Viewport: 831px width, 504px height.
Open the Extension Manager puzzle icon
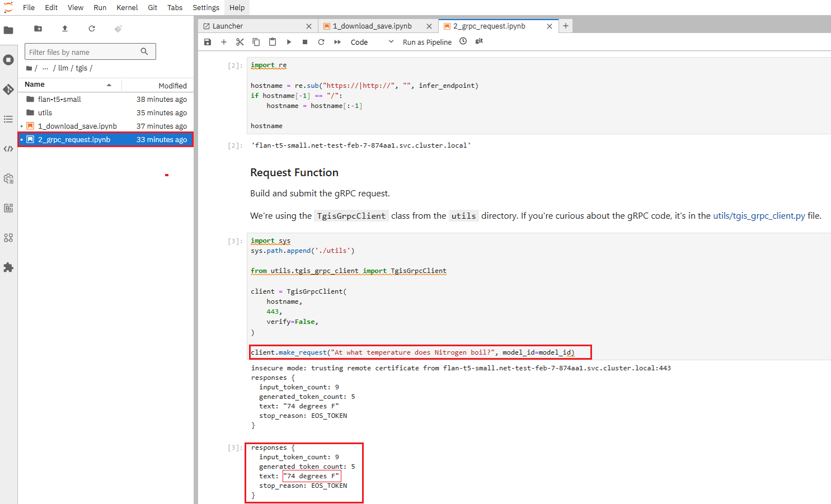pyautogui.click(x=8, y=267)
